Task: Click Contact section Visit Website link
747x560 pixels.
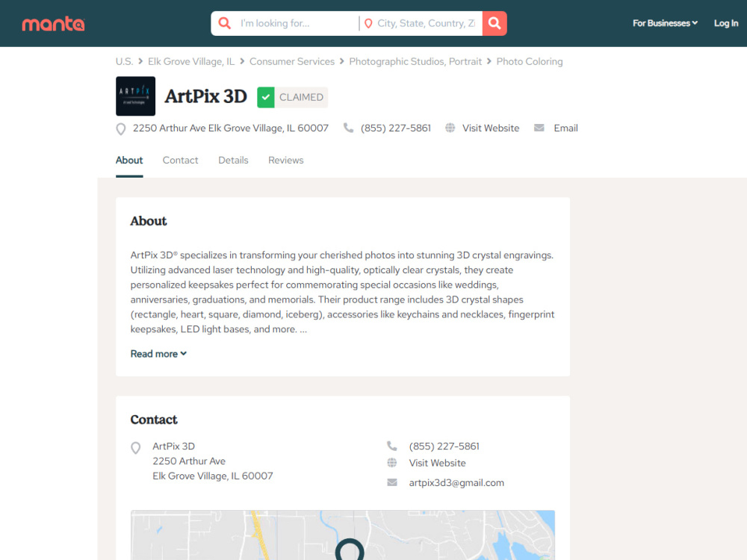Action: [437, 463]
